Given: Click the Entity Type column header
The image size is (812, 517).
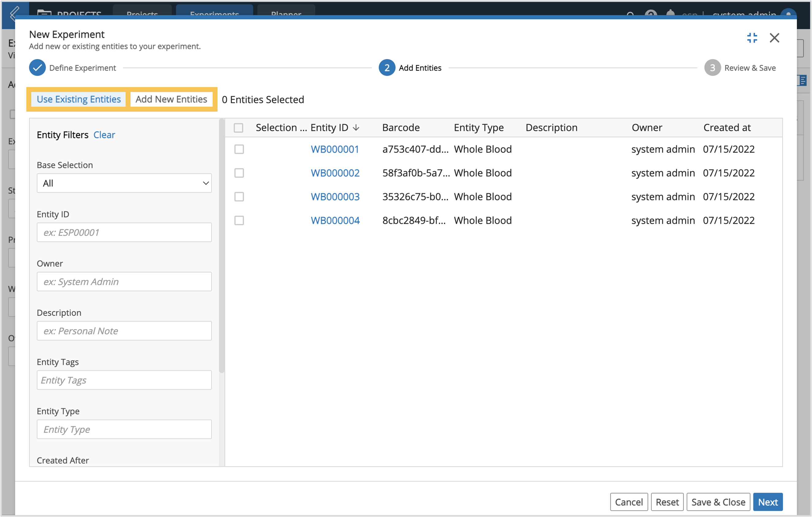Looking at the screenshot, I should pos(479,128).
